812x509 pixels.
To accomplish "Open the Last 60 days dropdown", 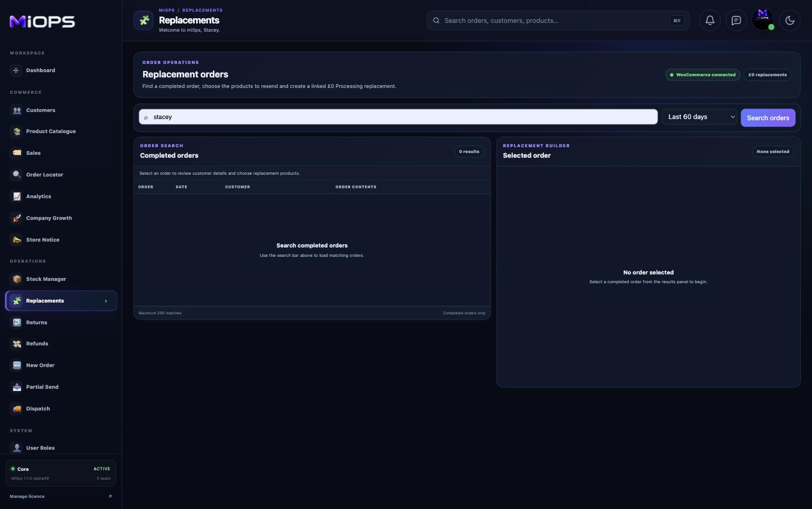I will 699,117.
